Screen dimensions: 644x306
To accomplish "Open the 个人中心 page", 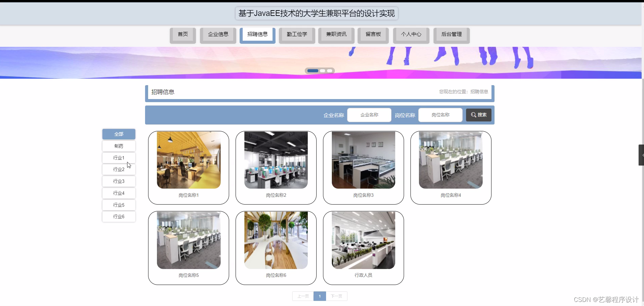I will coord(411,34).
